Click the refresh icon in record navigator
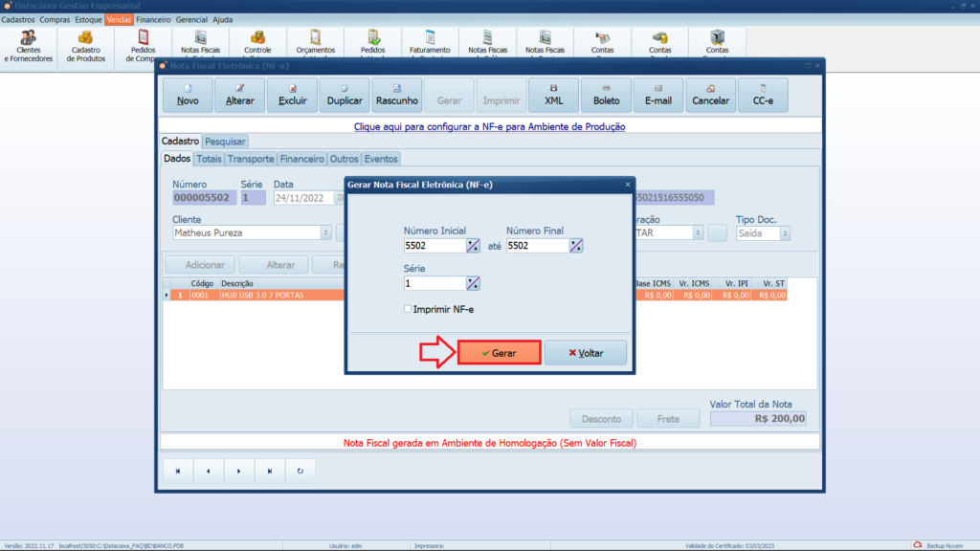Screen dimensions: 980x551 click(301, 471)
